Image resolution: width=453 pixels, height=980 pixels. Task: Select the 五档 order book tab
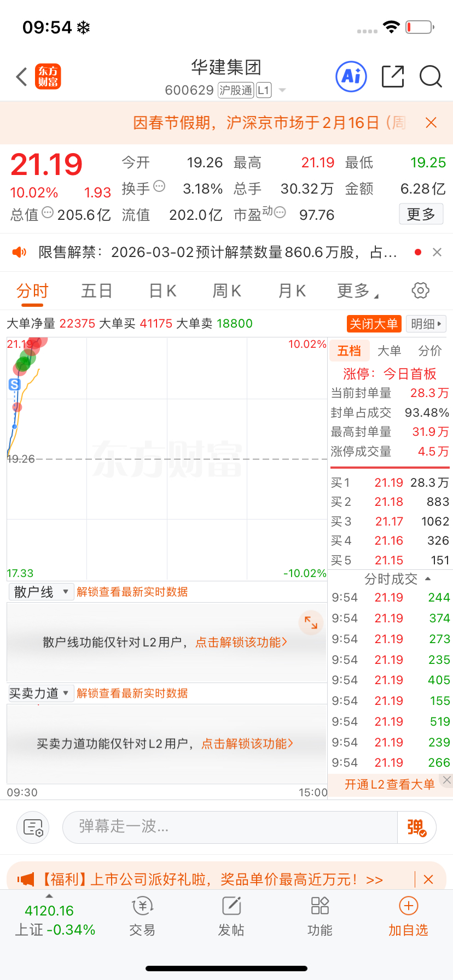(349, 351)
